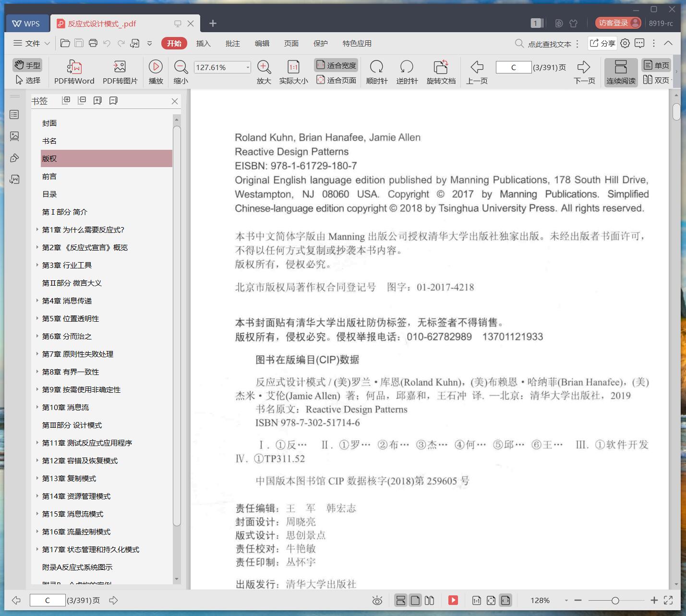Screen dimensions: 686x616
Task: Toggle 连续阅读 continuous reading
Action: click(621, 72)
